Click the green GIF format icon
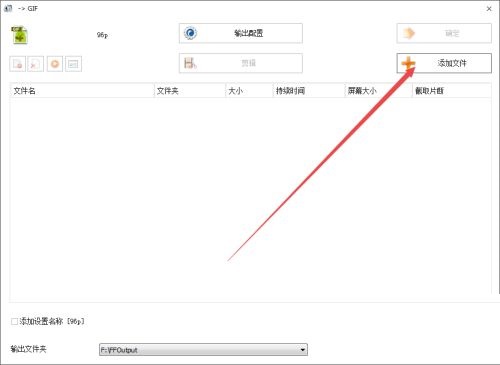The width and height of the screenshot is (500, 365). [20, 35]
